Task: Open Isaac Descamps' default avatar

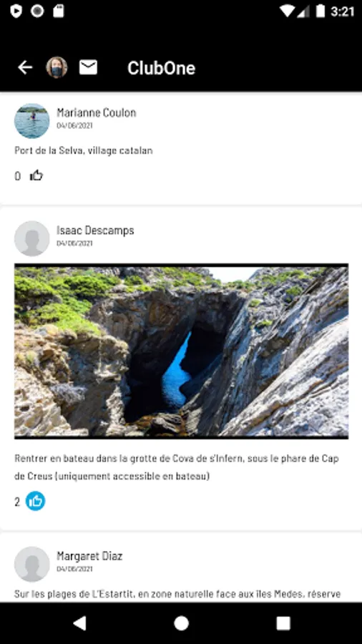Action: [32, 238]
